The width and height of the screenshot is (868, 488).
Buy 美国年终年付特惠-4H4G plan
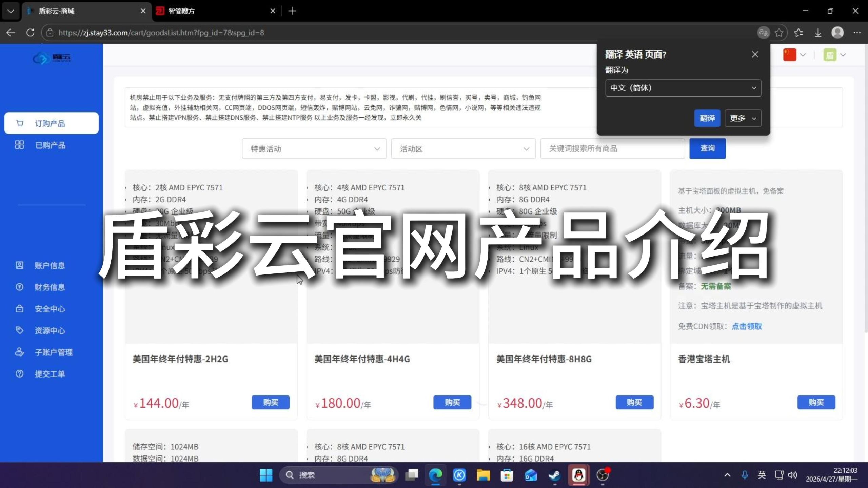[452, 402]
